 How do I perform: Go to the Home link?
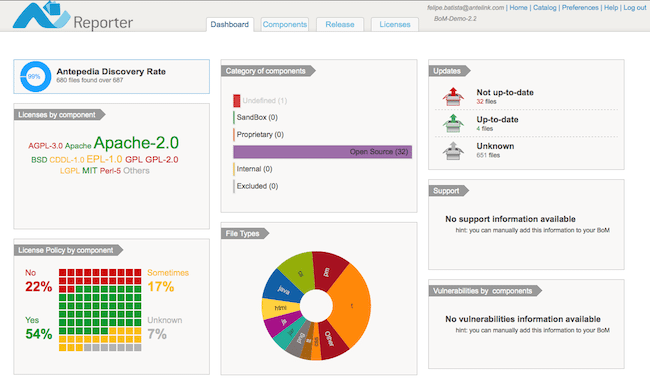[x=518, y=7]
